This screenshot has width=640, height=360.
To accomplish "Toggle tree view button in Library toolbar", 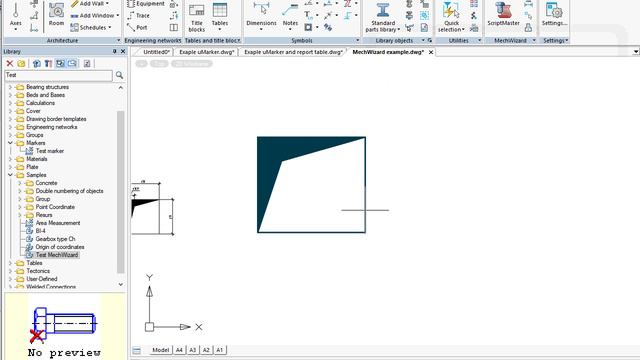I will [60, 63].
